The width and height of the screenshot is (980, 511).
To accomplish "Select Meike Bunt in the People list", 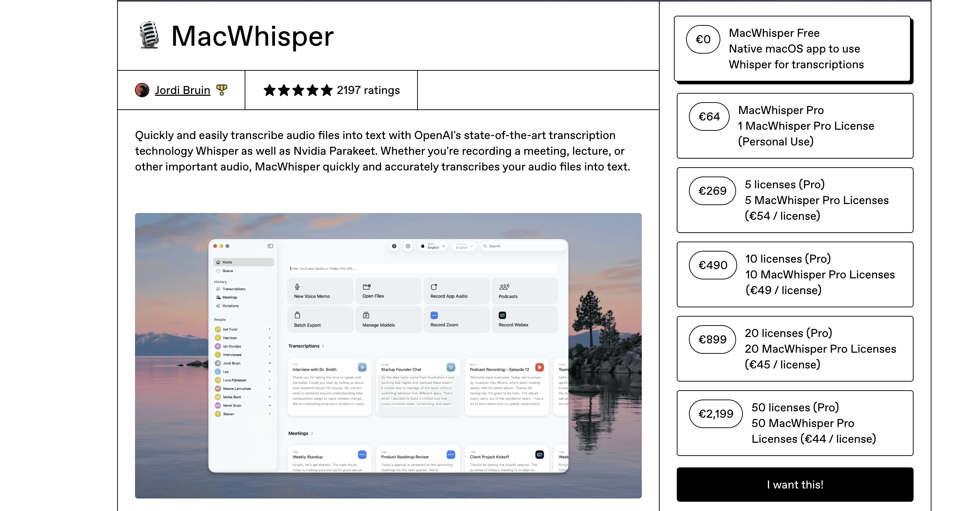I will point(244,397).
